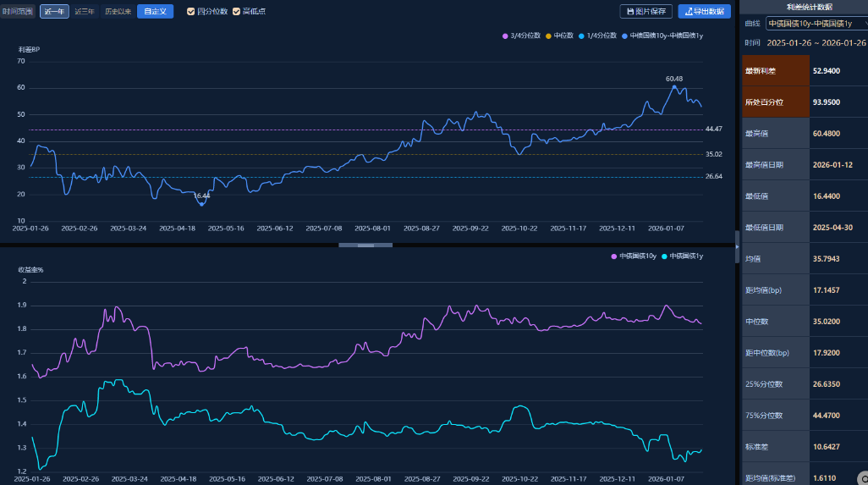
Task: Toggle the 1/4分位数 legend marker
Action: 581,36
